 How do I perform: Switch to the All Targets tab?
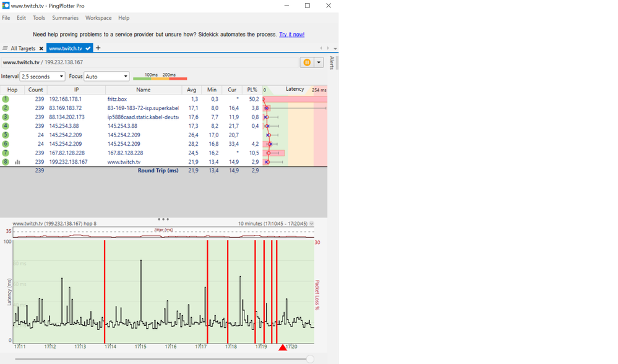[x=23, y=48]
